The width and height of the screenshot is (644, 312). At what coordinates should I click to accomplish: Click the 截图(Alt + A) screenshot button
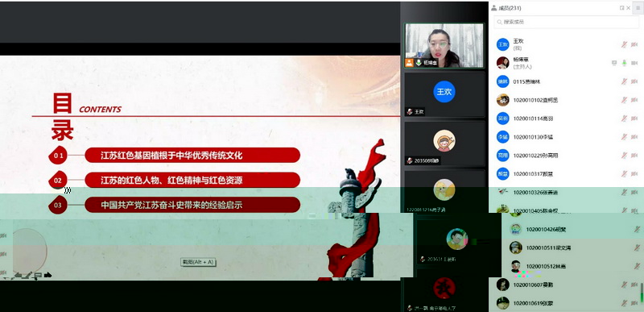[x=198, y=262]
